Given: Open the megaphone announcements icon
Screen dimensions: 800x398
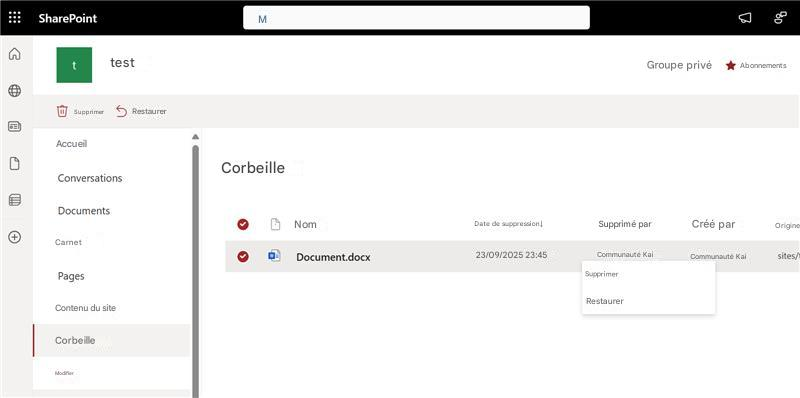Looking at the screenshot, I should [745, 18].
